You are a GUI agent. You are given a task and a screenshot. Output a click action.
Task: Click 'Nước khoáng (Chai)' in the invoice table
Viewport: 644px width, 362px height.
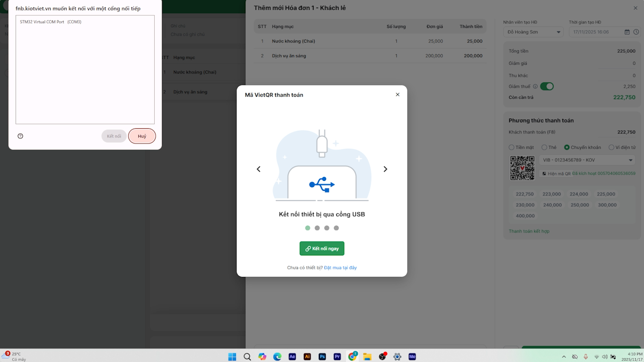pyautogui.click(x=293, y=41)
